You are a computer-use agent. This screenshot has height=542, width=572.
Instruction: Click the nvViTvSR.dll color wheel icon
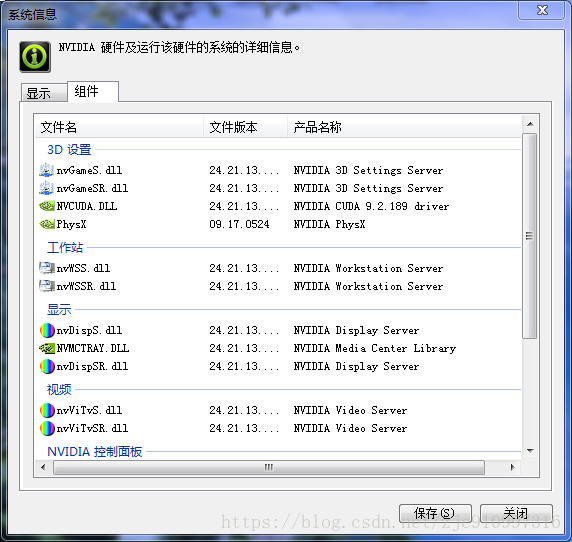(47, 428)
